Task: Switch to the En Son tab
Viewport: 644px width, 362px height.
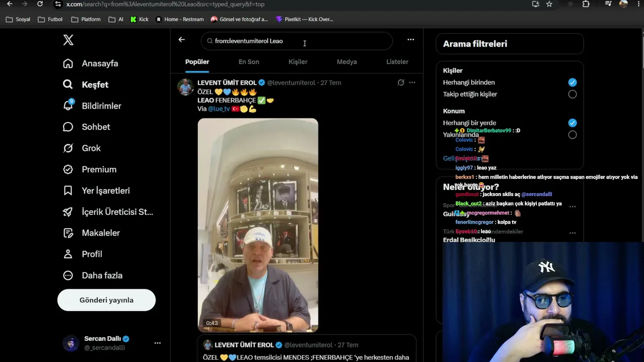Action: pos(249,62)
